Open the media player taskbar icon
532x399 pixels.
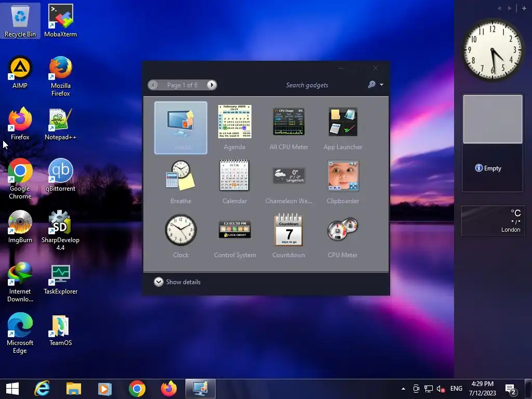(x=105, y=389)
